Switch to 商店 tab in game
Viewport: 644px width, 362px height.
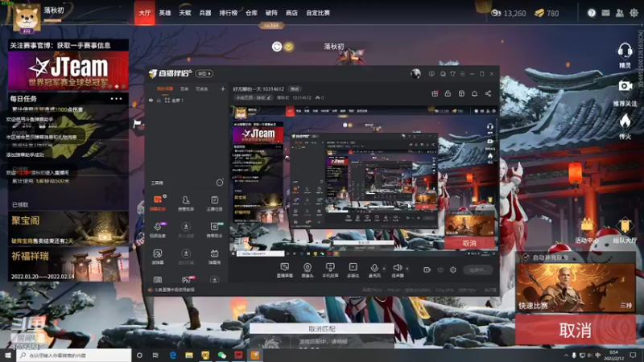click(291, 13)
